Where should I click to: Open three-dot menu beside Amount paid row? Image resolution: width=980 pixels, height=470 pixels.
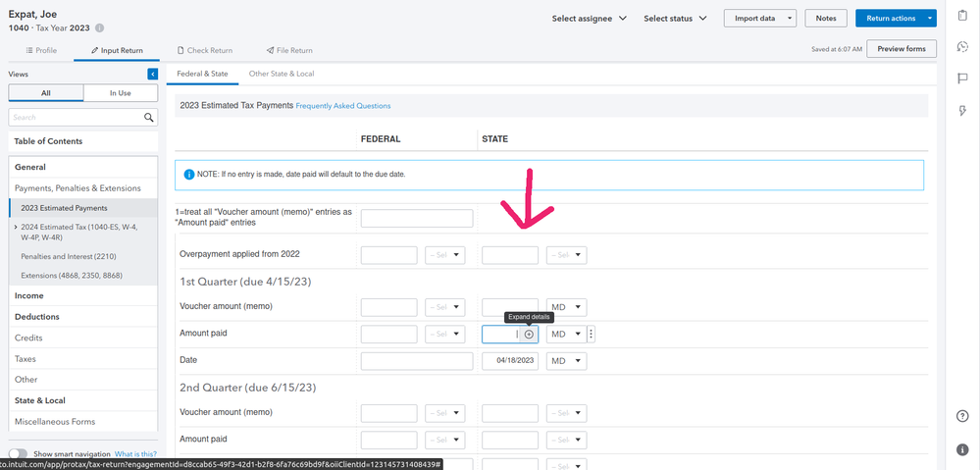pos(592,335)
